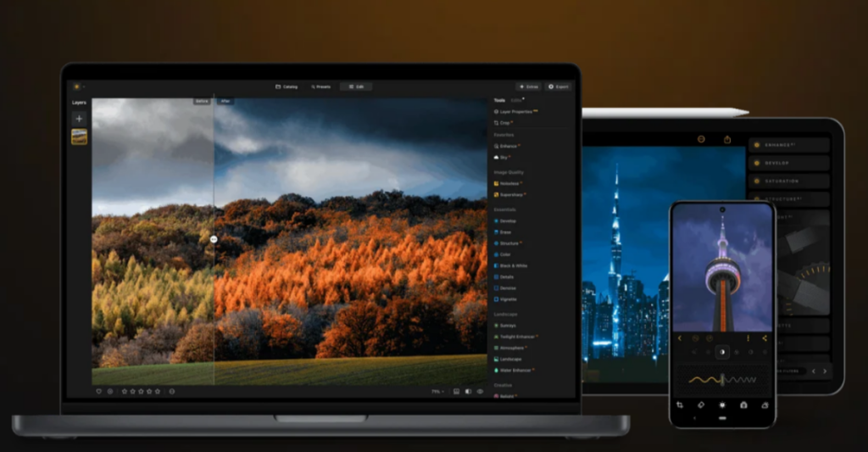Open the three-dot menu on the phone

748,338
